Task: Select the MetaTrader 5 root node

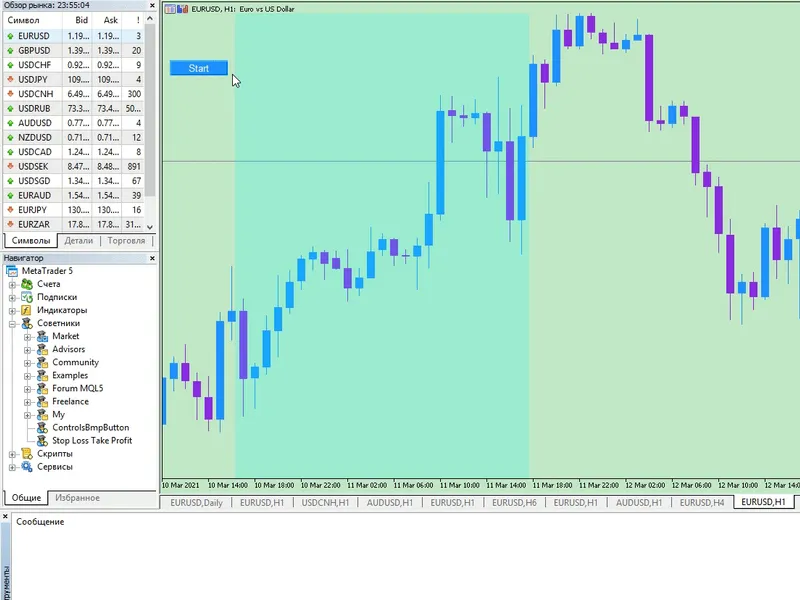Action: 47,271
